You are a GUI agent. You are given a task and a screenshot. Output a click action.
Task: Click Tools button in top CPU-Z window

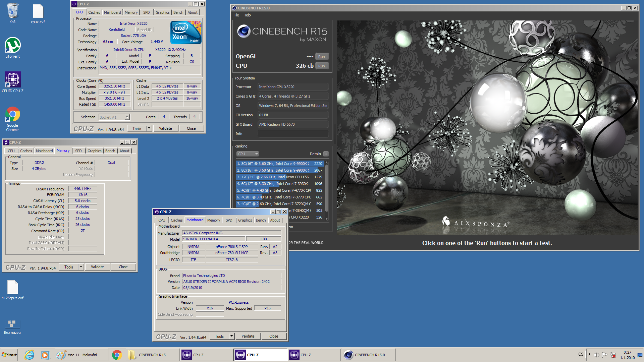[x=137, y=128]
